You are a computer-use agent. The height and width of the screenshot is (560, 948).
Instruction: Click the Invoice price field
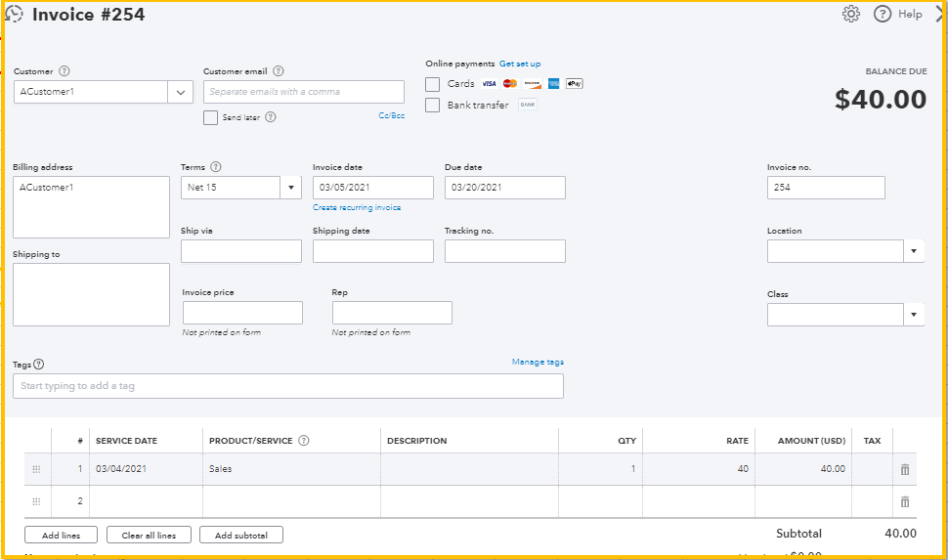(x=242, y=313)
